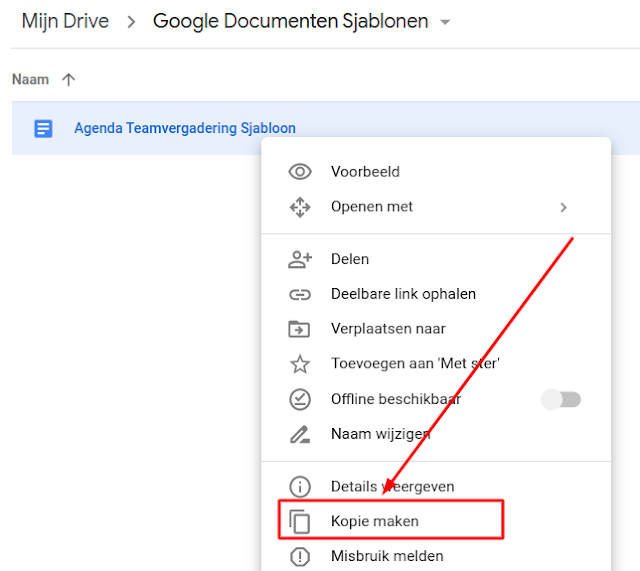This screenshot has height=571, width=640.
Task: Click the eye preview icon
Action: click(300, 172)
